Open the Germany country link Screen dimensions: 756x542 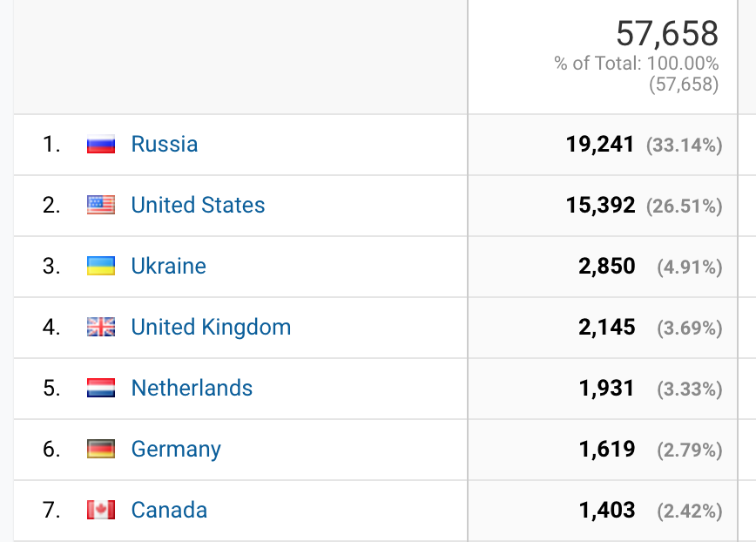pyautogui.click(x=176, y=449)
